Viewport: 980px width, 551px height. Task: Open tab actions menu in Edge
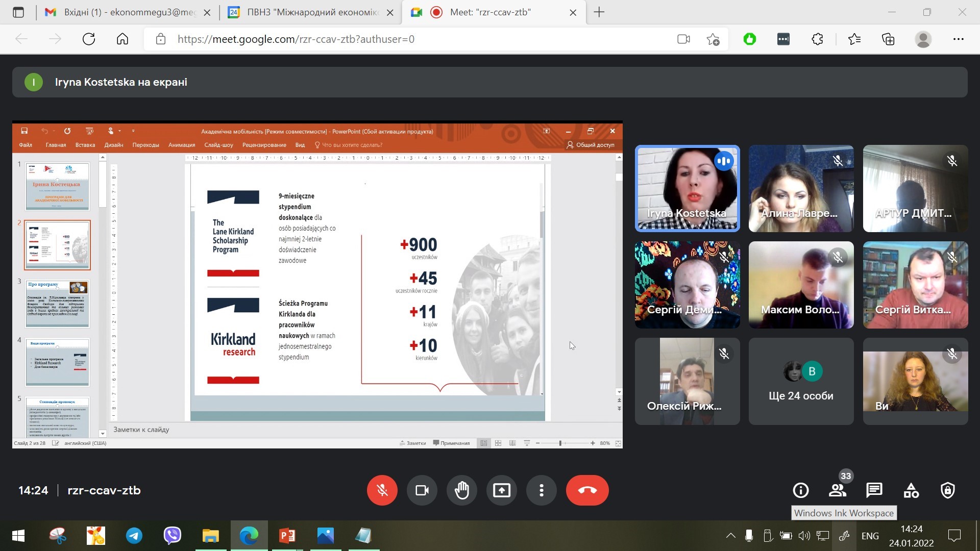[x=18, y=12]
